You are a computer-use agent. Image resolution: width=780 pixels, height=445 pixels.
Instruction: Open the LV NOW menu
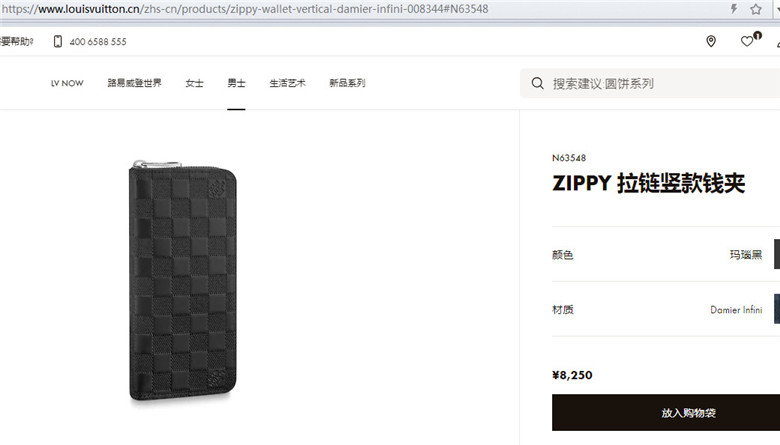pyautogui.click(x=67, y=83)
